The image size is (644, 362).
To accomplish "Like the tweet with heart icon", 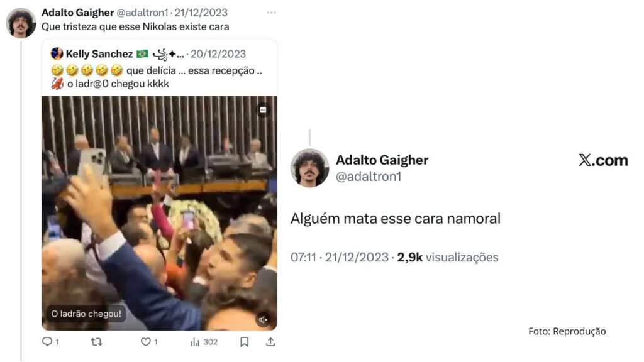I will pos(146,341).
